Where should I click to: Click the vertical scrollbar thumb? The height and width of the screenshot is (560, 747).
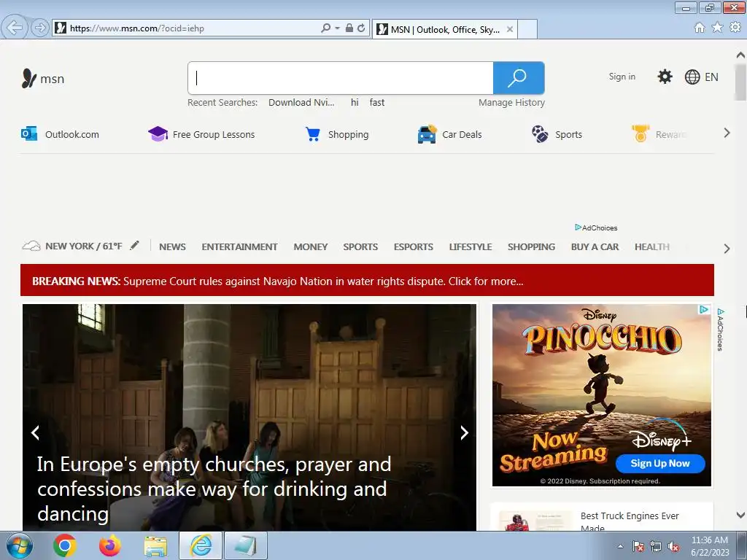740,82
